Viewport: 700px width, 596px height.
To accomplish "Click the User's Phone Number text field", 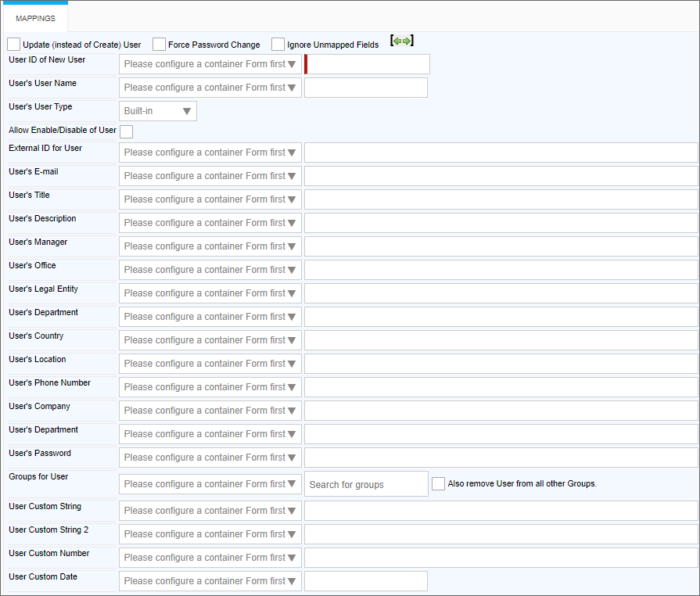I will click(501, 387).
